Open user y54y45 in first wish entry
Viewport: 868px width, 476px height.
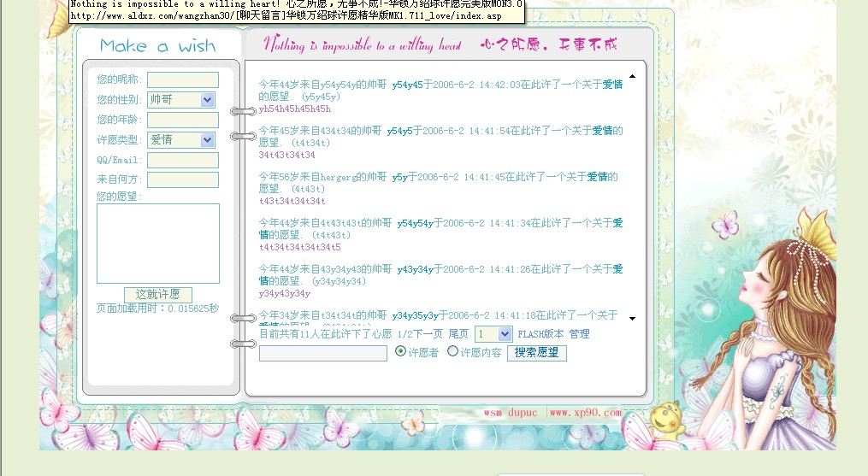point(407,85)
